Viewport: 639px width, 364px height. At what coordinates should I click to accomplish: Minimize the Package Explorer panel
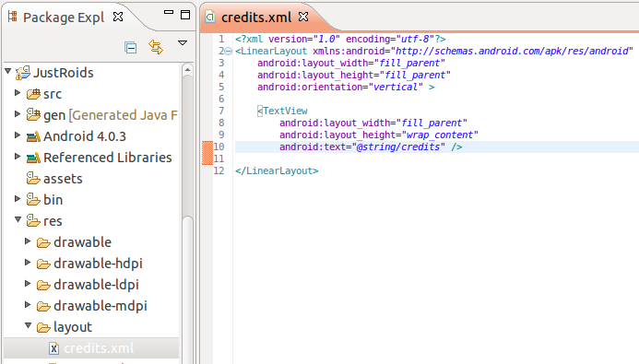tap(169, 13)
